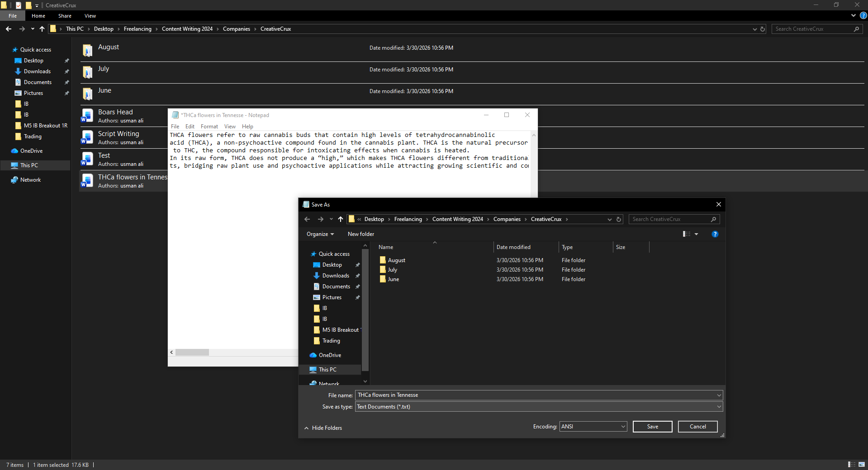This screenshot has height=470, width=868.
Task: Open Save As dialog help icon
Action: [715, 234]
